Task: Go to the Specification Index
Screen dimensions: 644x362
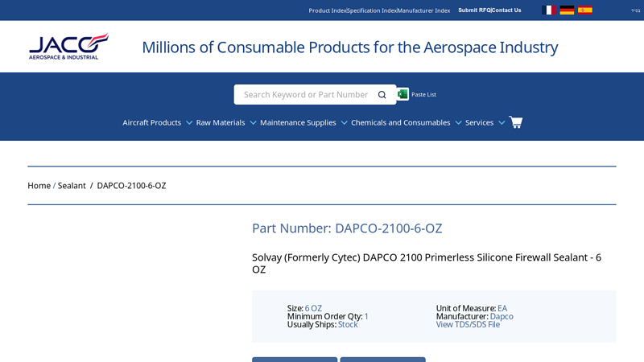Action: [x=372, y=10]
